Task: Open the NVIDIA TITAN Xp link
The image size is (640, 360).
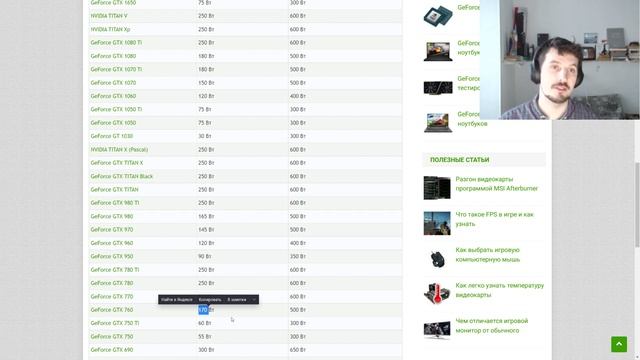Action: click(110, 29)
